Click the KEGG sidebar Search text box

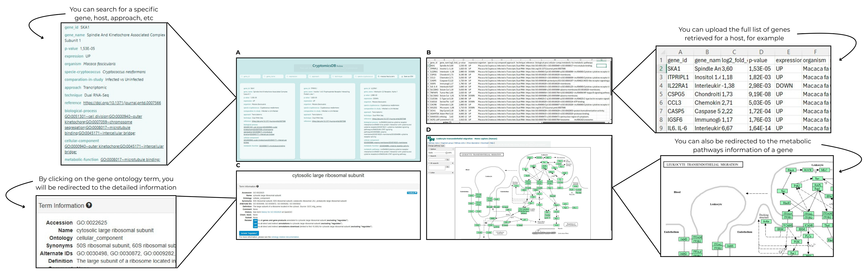437,159
